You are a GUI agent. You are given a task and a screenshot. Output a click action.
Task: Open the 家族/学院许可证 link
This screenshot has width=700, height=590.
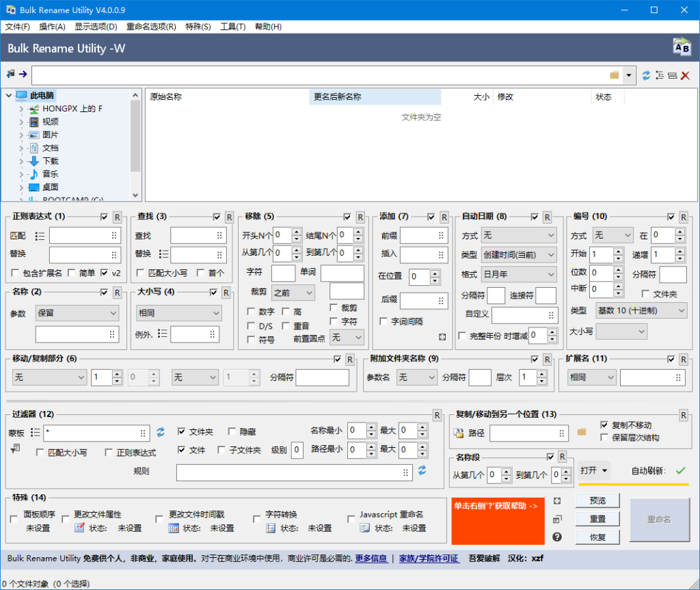(429, 559)
